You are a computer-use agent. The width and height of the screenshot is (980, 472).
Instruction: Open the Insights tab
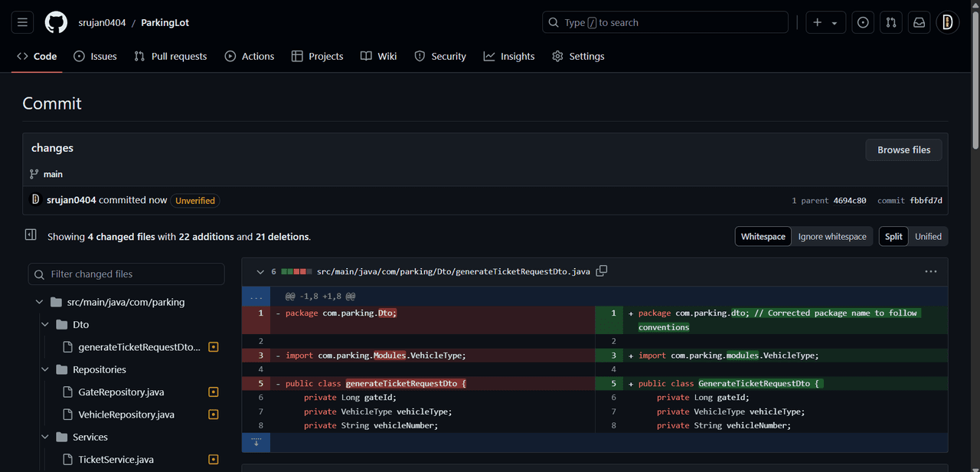pyautogui.click(x=509, y=57)
